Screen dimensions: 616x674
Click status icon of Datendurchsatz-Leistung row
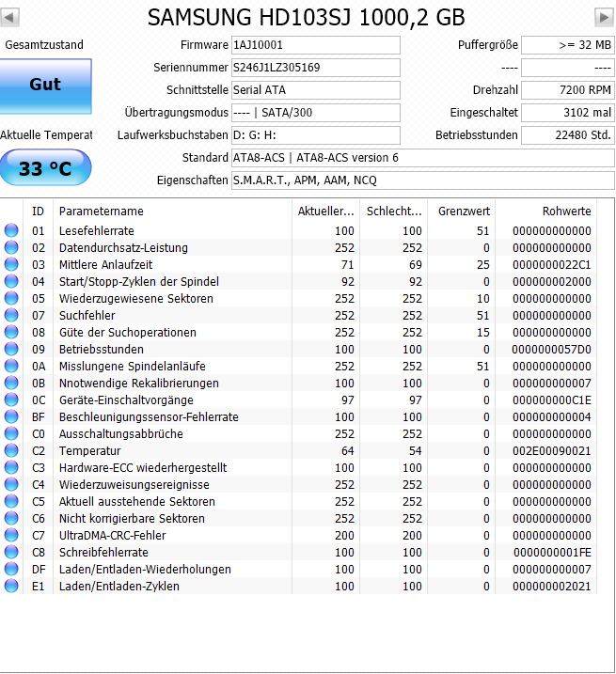click(11, 247)
